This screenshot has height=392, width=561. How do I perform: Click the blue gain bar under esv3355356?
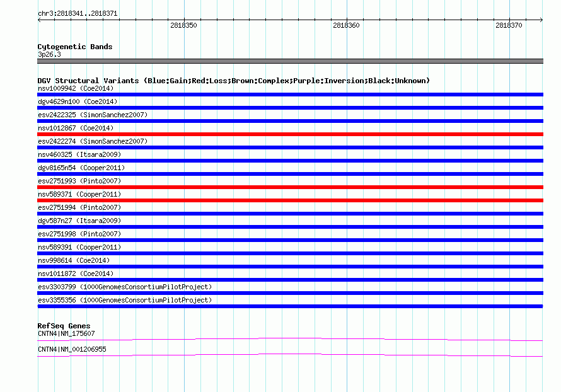(x=290, y=306)
